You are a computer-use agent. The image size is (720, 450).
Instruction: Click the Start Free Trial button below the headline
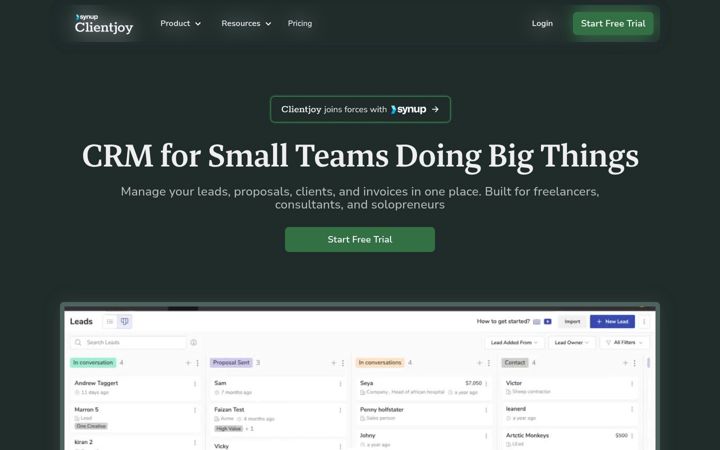tap(360, 239)
